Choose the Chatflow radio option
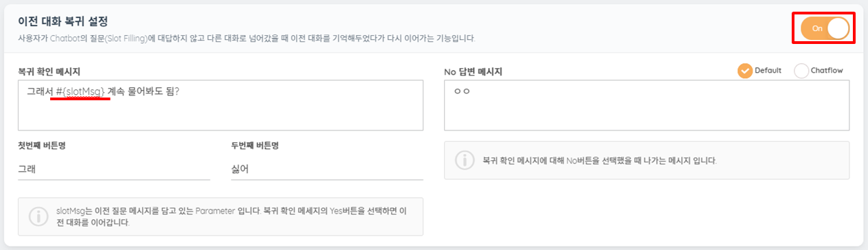 pos(801,71)
